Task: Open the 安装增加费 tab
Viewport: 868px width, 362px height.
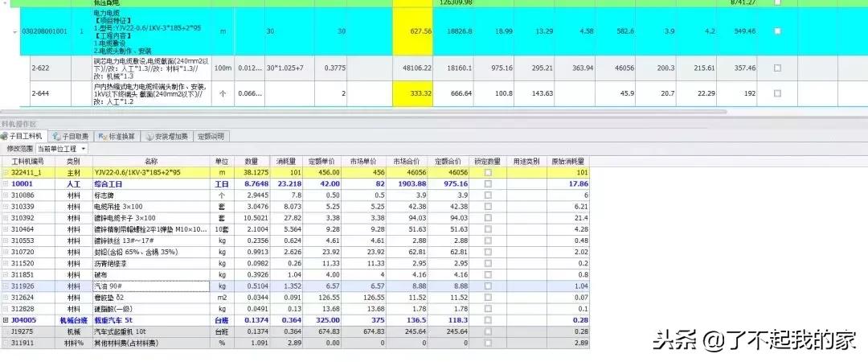Action: pos(168,137)
